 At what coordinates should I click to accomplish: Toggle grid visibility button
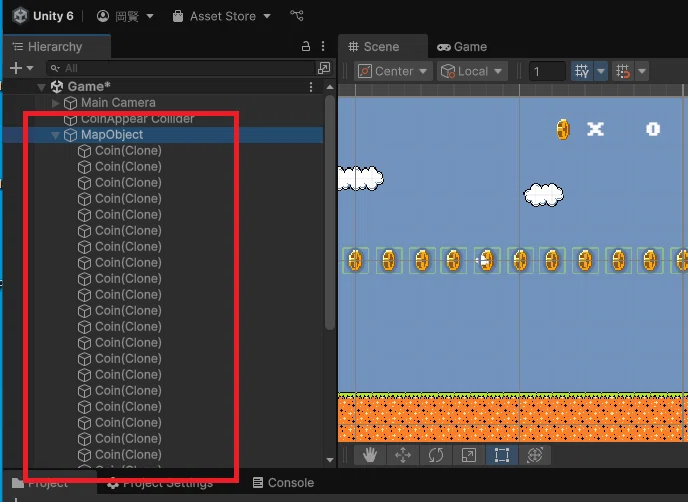click(x=582, y=71)
